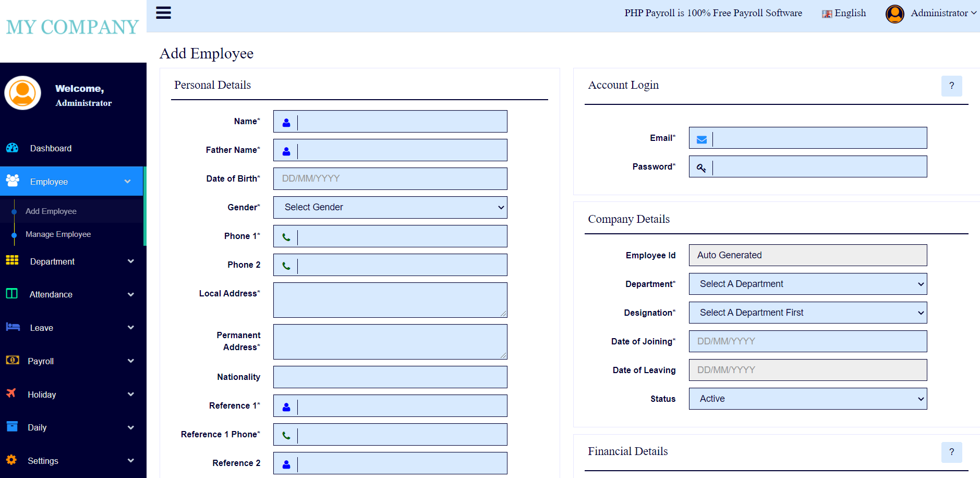Open Settings via the gear icon

coord(12,460)
